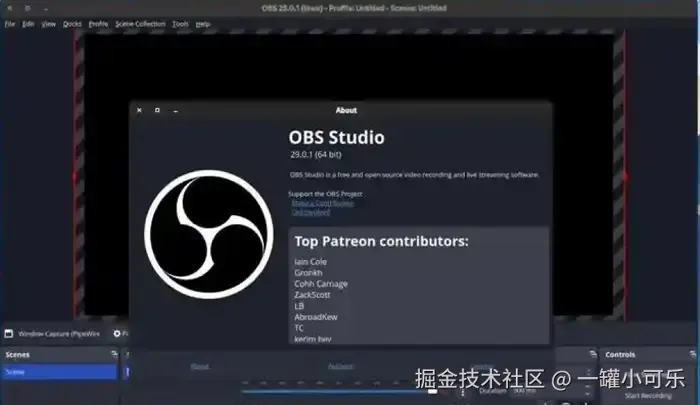Open the Profile menu

point(98,24)
